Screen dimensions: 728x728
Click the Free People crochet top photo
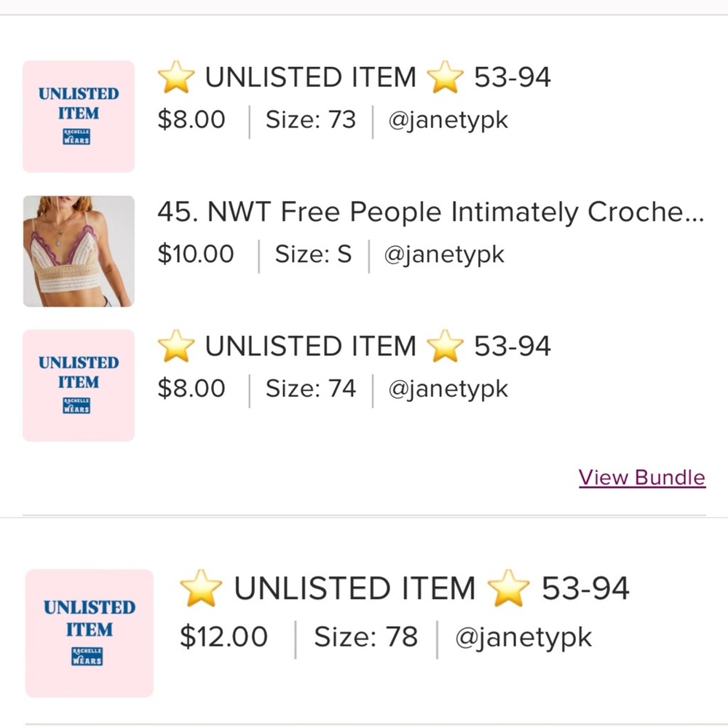click(78, 252)
